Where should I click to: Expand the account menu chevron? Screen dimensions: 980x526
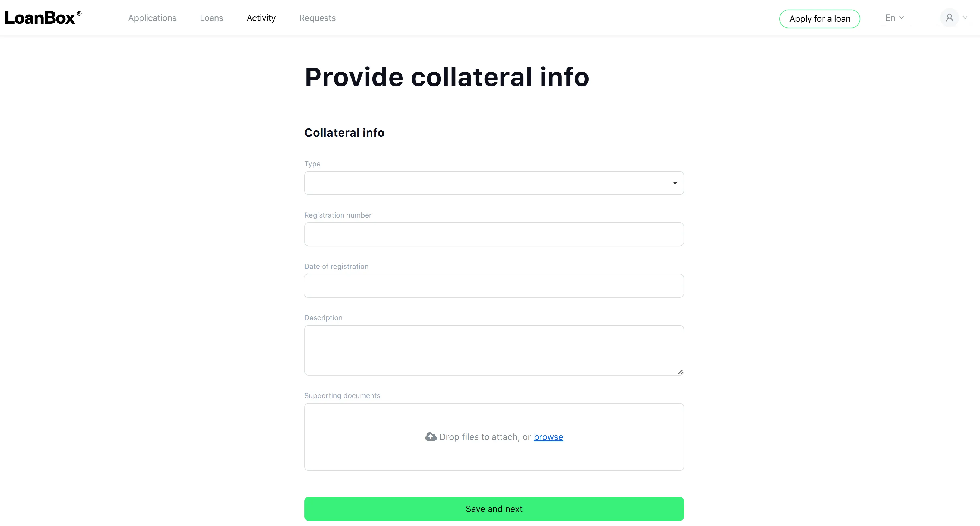pos(965,18)
